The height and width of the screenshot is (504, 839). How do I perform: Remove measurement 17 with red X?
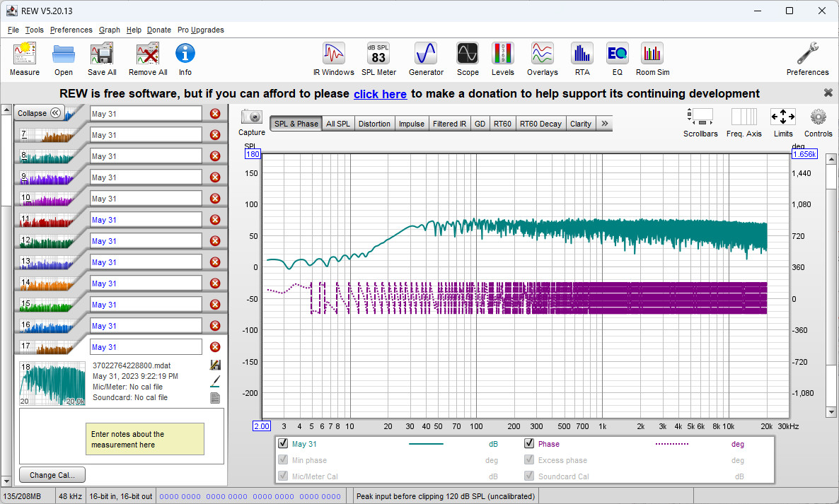click(x=215, y=347)
